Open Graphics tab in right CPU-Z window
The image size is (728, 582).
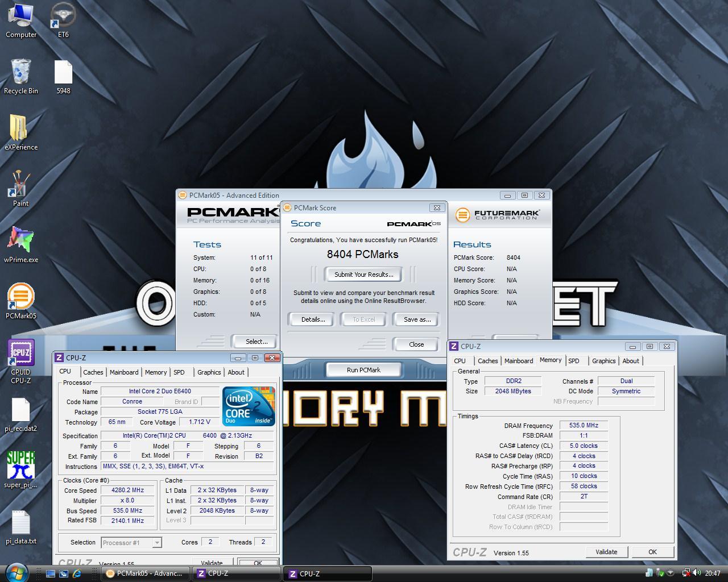(x=603, y=361)
